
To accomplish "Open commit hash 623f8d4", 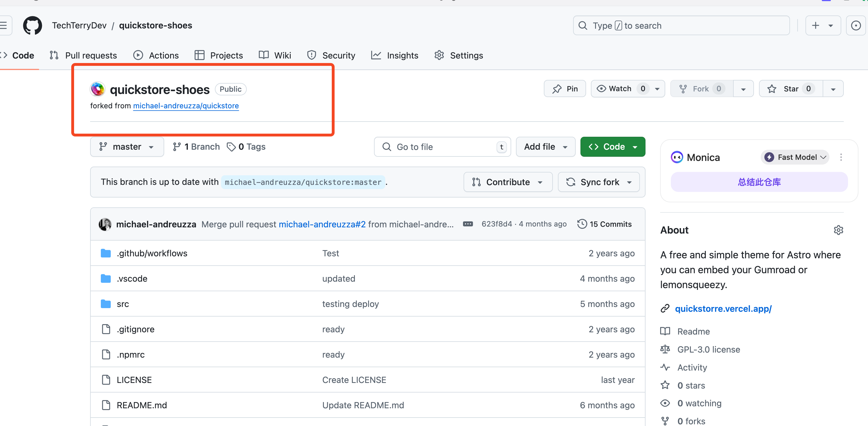I will [497, 224].
